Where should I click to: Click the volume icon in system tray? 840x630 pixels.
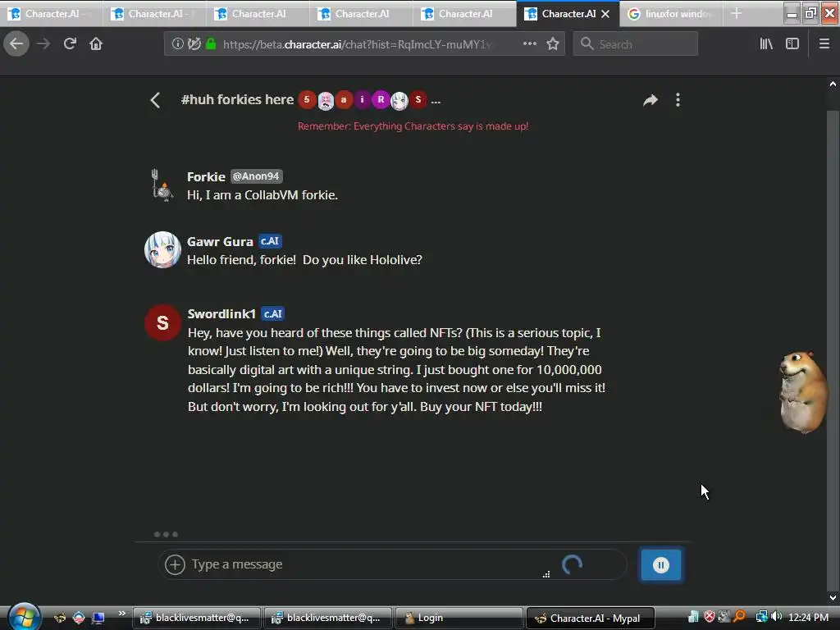coord(776,617)
